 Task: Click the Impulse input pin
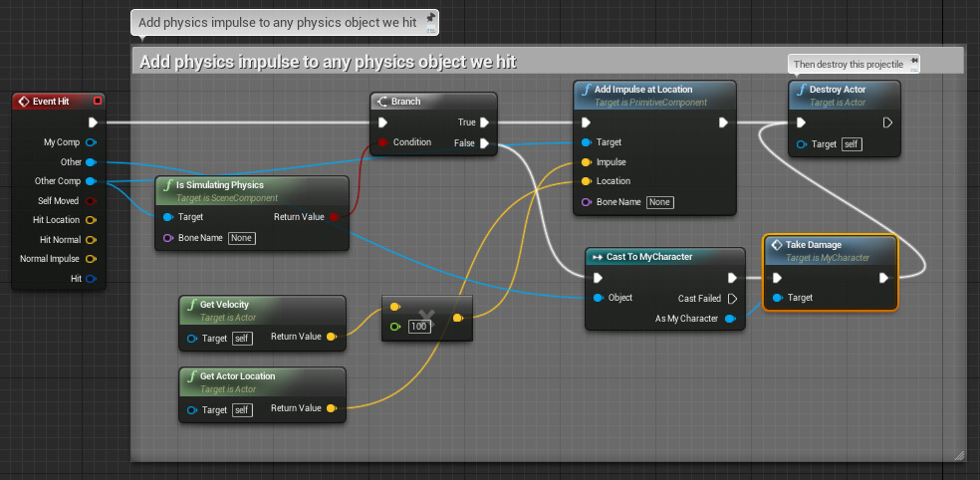pyautogui.click(x=586, y=162)
